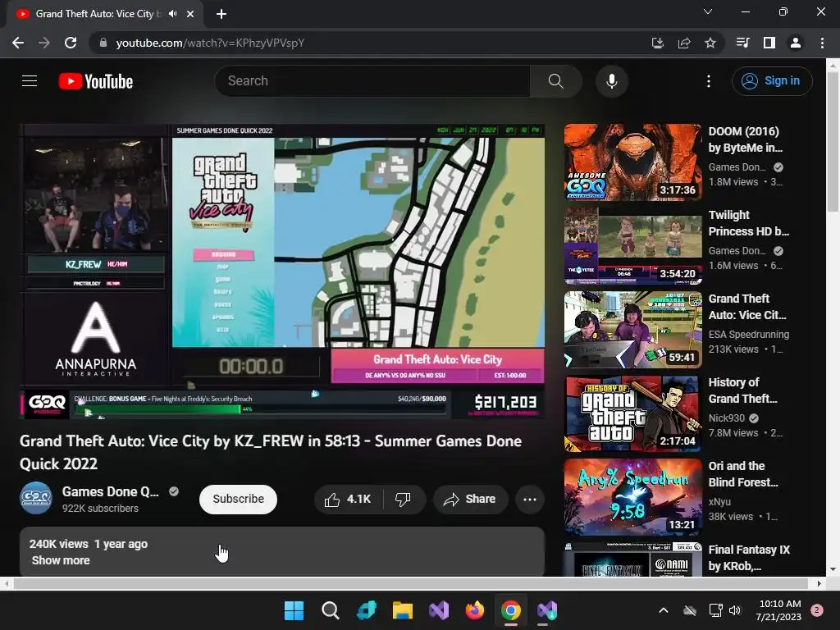View site information lock icon
The height and width of the screenshot is (630, 840).
103,43
